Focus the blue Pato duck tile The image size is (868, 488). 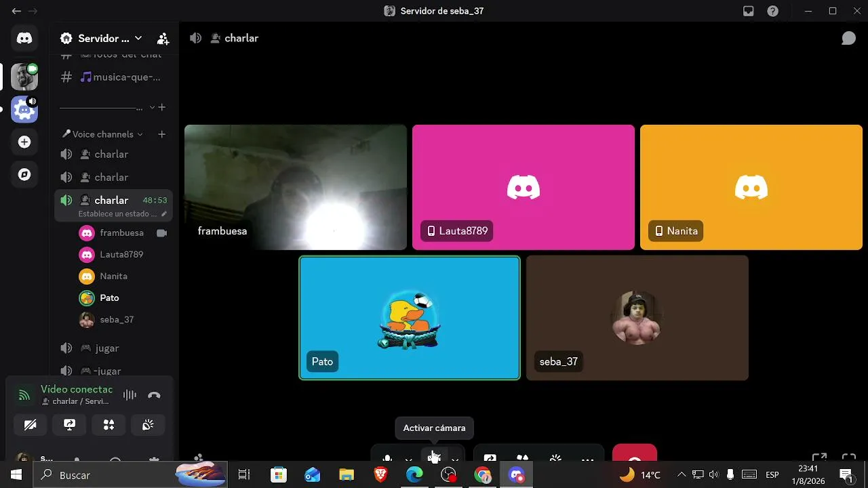pyautogui.click(x=410, y=318)
